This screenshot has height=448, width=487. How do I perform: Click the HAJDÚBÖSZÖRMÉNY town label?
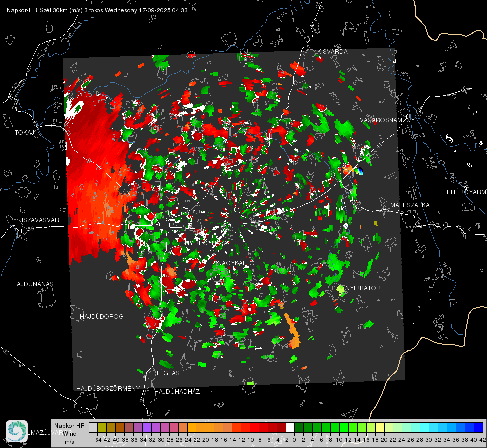pos(108,389)
